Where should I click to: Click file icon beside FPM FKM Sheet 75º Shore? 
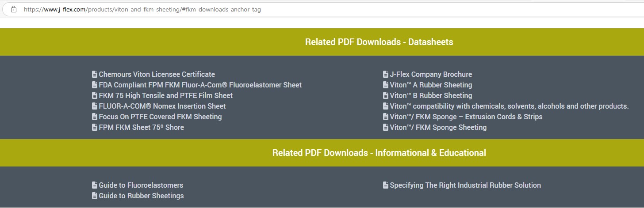click(x=95, y=127)
